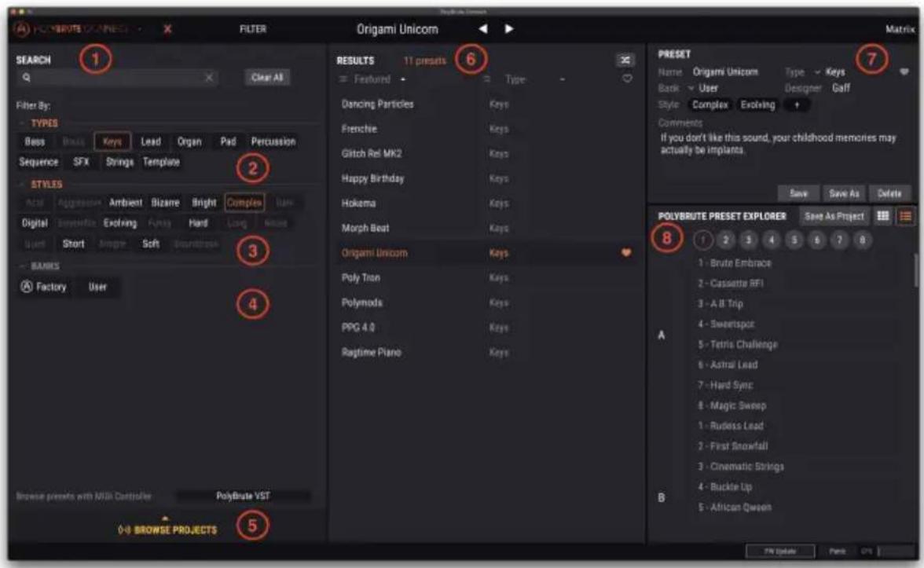Viewport: 924px width, 568px height.
Task: Open the Featured sort column dropdown
Action: point(372,79)
